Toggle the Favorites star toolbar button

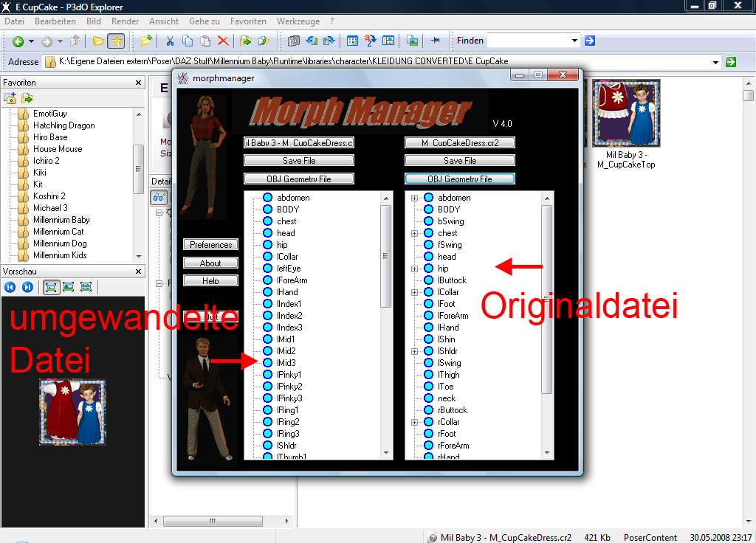117,41
